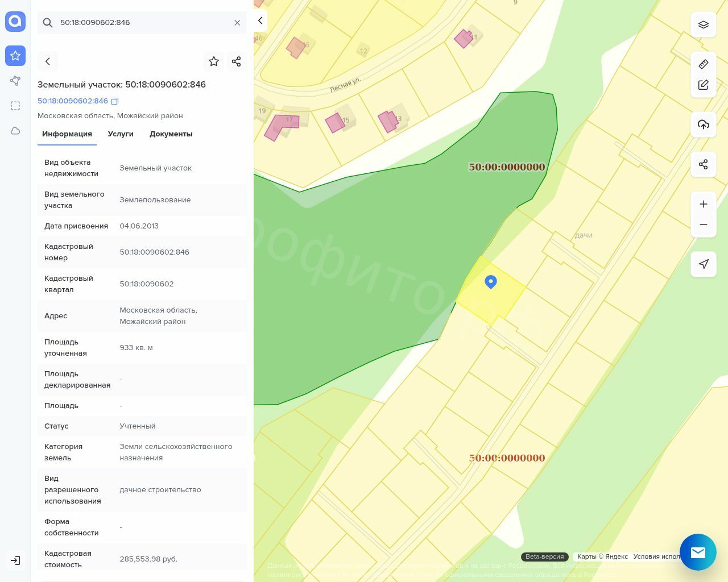Screen dimensions: 728x582
Task: Open favorites in left sidebar
Action: click(15, 56)
